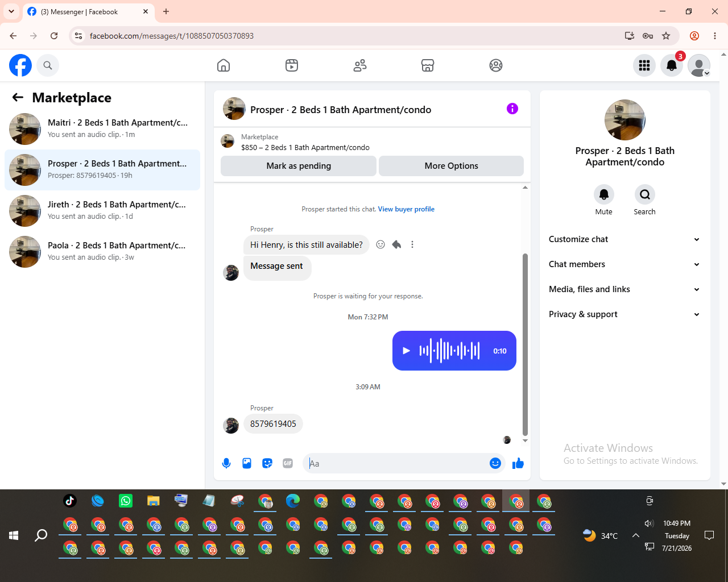The height and width of the screenshot is (582, 728).
Task: Select the Prosper apartment conversation
Action: coord(102,170)
